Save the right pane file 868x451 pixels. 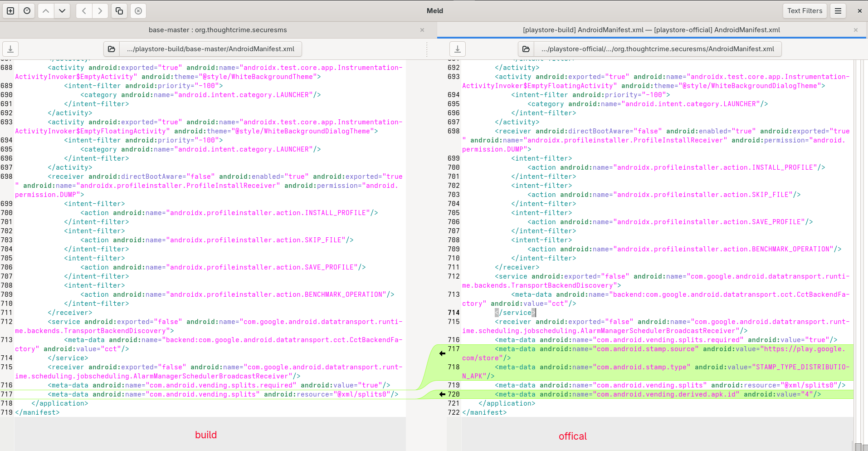(458, 49)
